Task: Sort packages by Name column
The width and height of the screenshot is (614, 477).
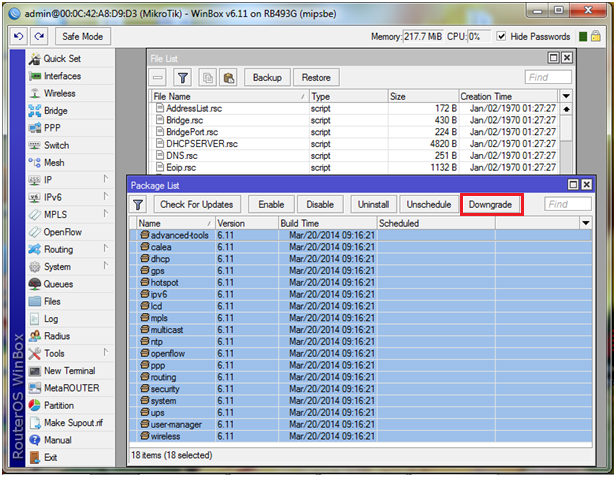Action: tap(175, 223)
